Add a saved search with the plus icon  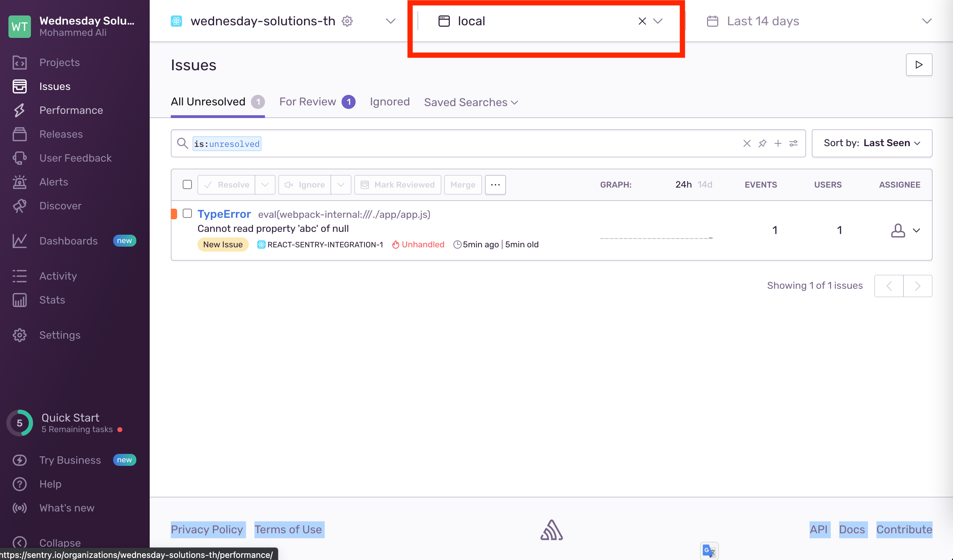click(x=778, y=143)
